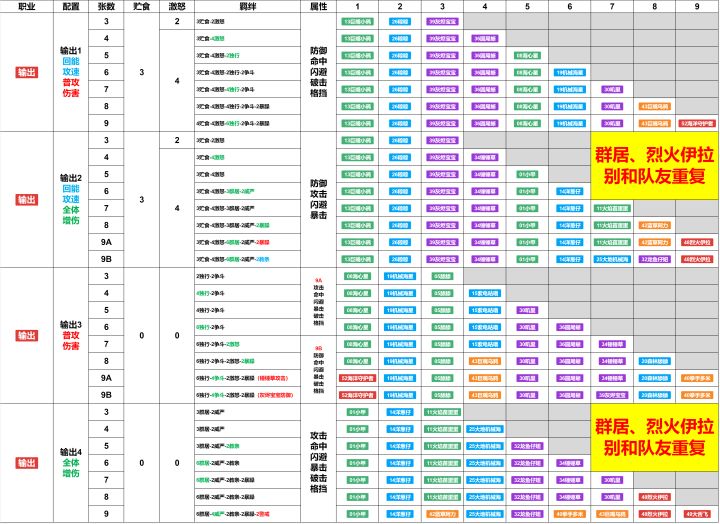Click card count 9A in 输出2 section
This screenshot has height=524, width=720.
pyautogui.click(x=106, y=242)
